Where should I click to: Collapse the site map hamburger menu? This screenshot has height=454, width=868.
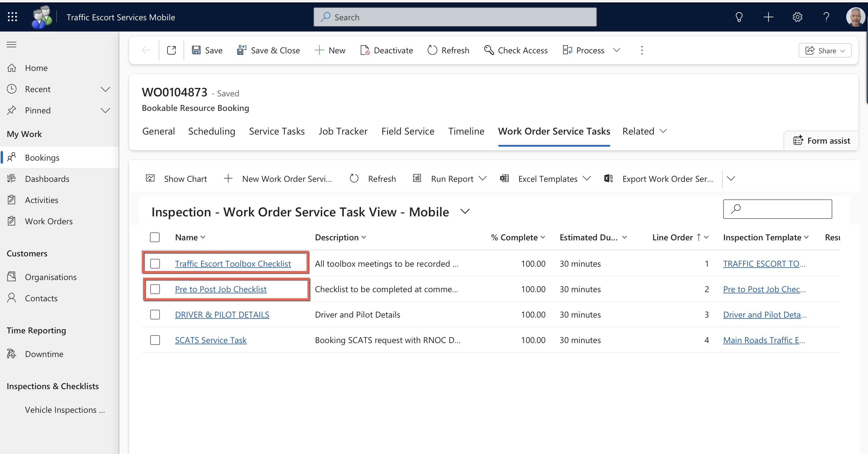tap(12, 45)
